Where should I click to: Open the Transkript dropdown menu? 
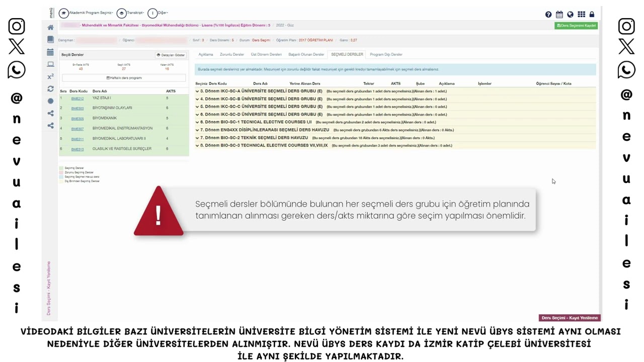tap(135, 13)
